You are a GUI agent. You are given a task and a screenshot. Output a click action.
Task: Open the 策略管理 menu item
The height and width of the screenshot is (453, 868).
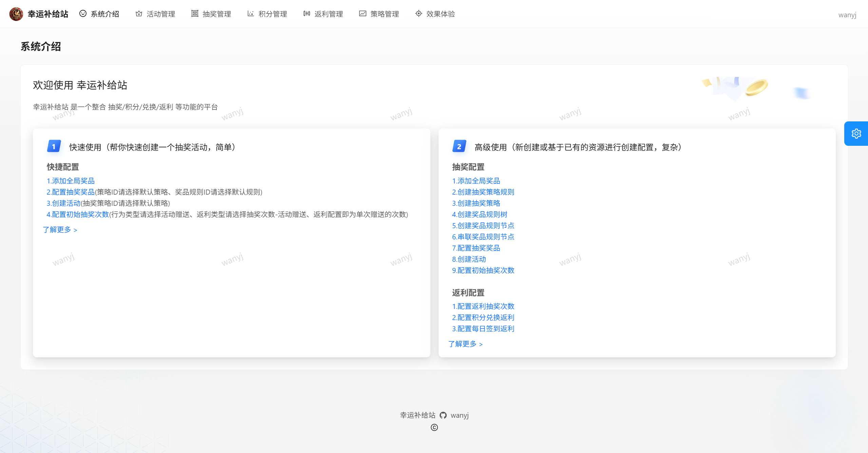tap(384, 14)
